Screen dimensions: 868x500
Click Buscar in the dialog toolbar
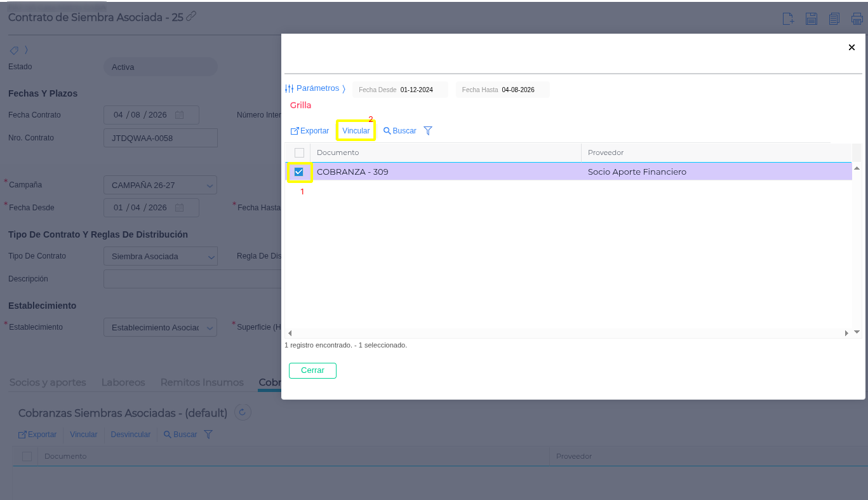point(400,131)
